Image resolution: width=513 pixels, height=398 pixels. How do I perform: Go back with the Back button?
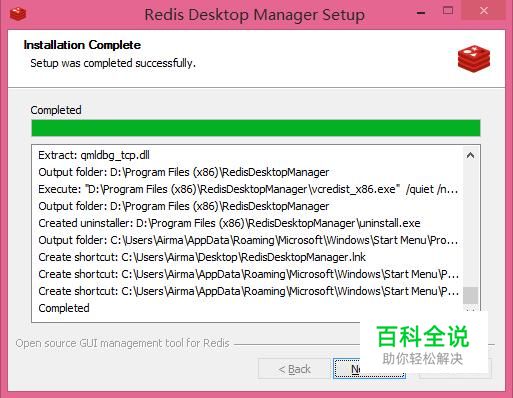(x=295, y=369)
